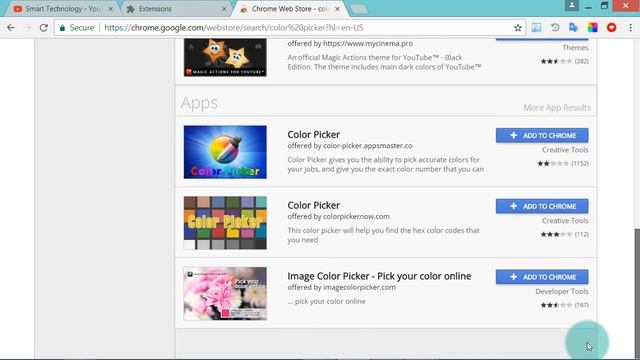Screen dimensions: 640x360
Task: Add Image Color Picker to Chrome
Action: pos(542,277)
